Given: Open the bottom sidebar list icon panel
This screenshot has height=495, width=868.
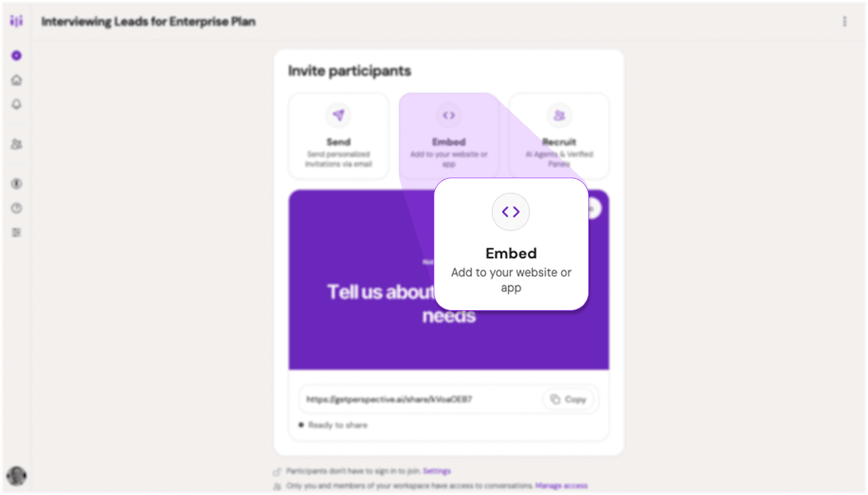Looking at the screenshot, I should click(x=16, y=232).
